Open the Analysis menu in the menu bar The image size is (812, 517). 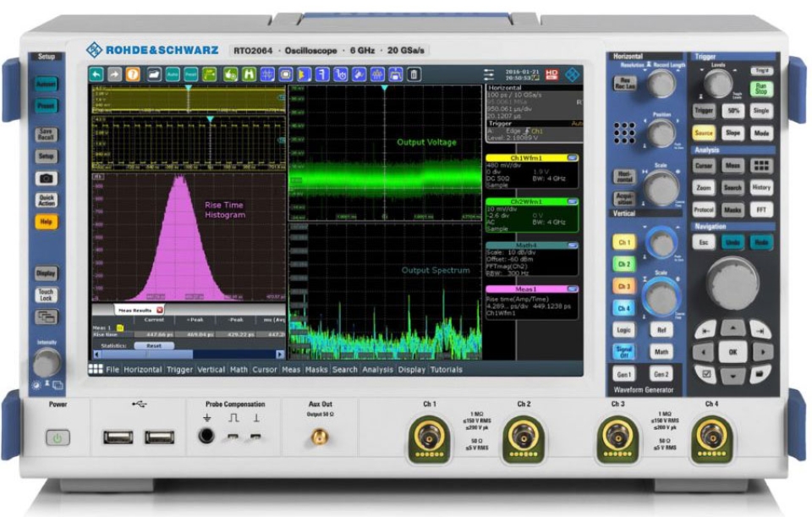click(x=376, y=370)
